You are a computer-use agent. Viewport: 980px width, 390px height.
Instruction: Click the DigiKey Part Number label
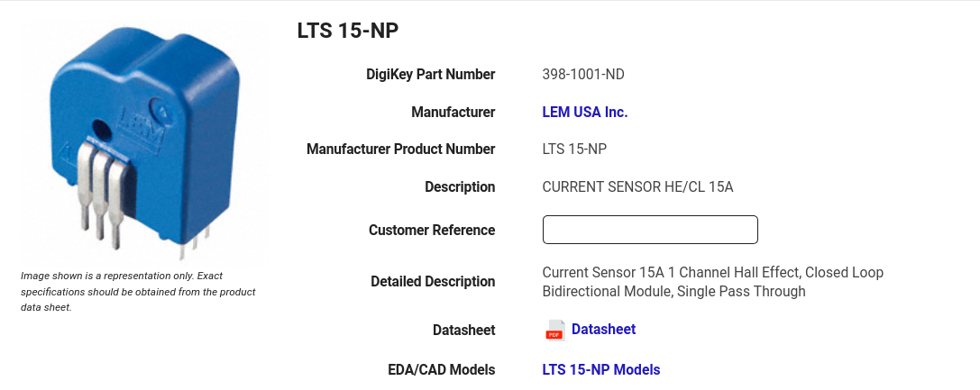[x=430, y=74]
